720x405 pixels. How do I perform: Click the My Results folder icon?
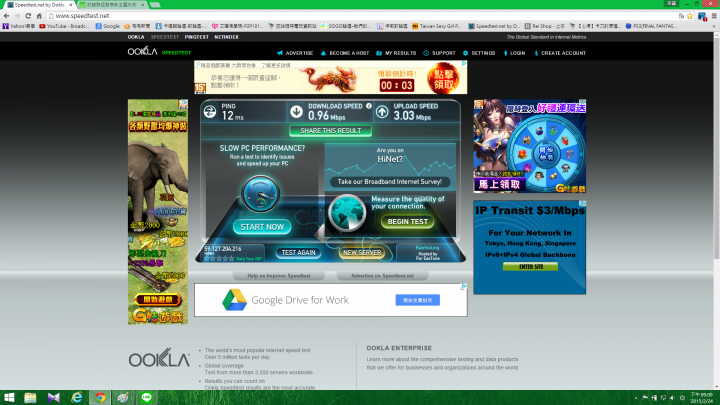(x=379, y=53)
